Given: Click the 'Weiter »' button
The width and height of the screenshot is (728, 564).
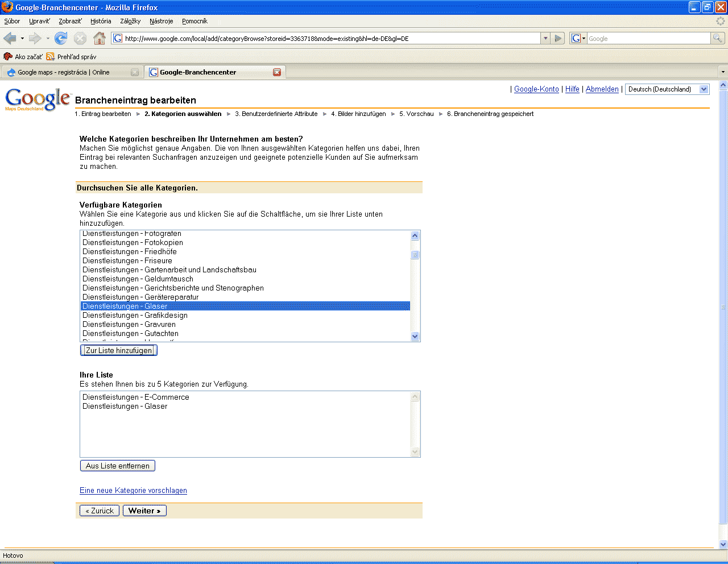Looking at the screenshot, I should tap(144, 511).
